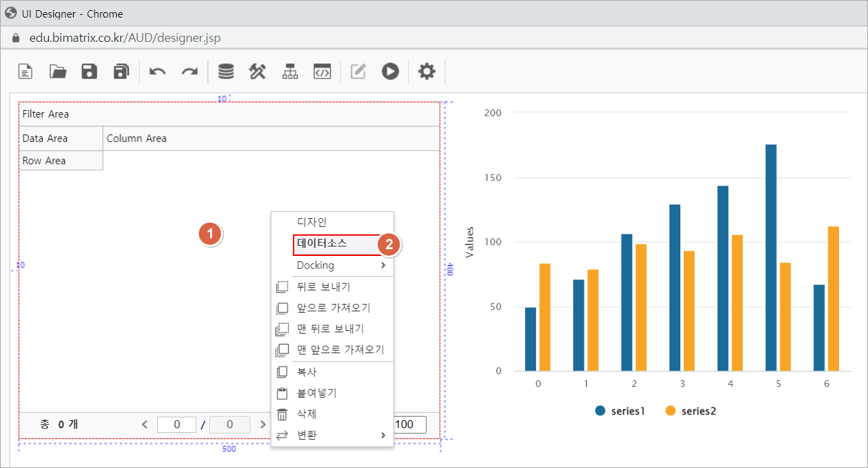Open settings gear in toolbar

(x=427, y=71)
